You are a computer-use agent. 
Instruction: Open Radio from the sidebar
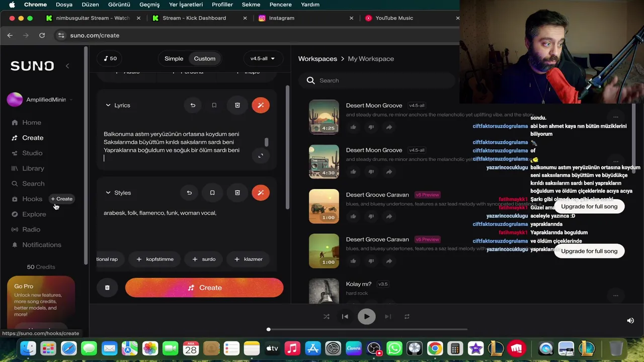31,229
